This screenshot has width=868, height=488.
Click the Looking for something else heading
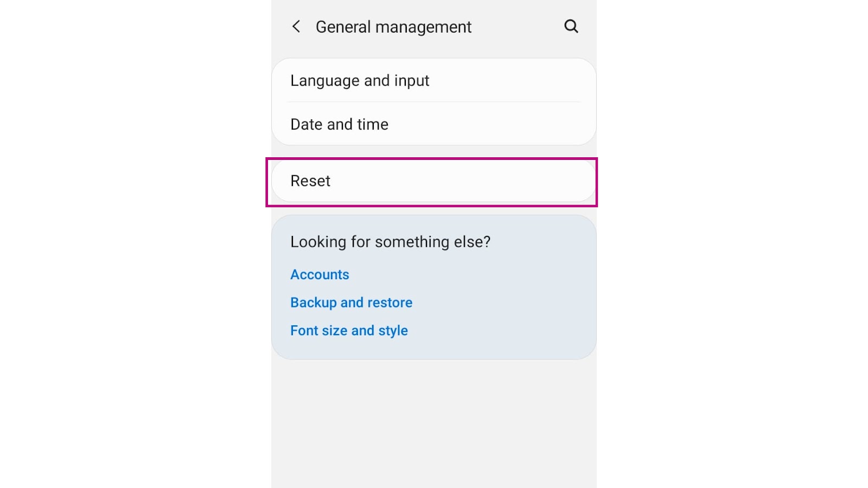click(x=390, y=242)
